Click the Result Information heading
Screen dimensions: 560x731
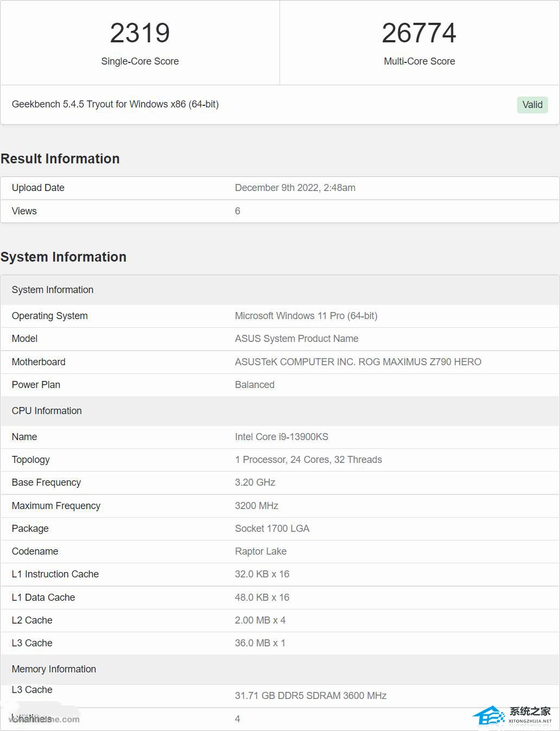coord(60,158)
